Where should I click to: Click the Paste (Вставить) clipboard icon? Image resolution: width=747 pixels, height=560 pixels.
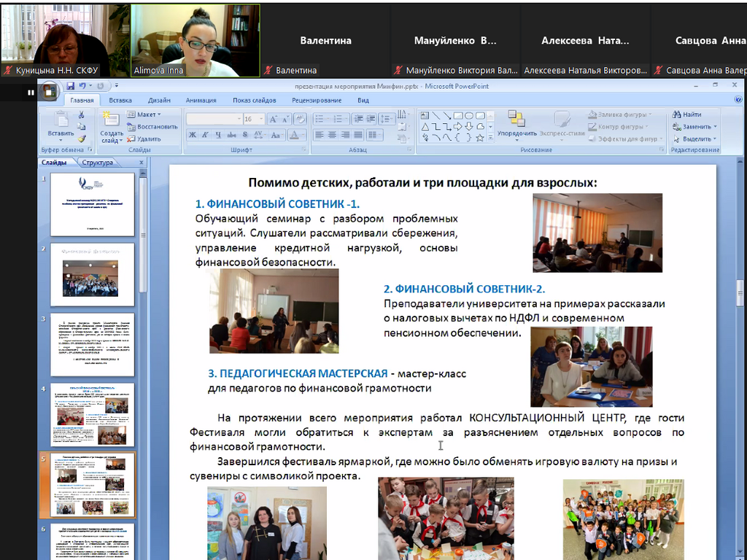coord(61,120)
